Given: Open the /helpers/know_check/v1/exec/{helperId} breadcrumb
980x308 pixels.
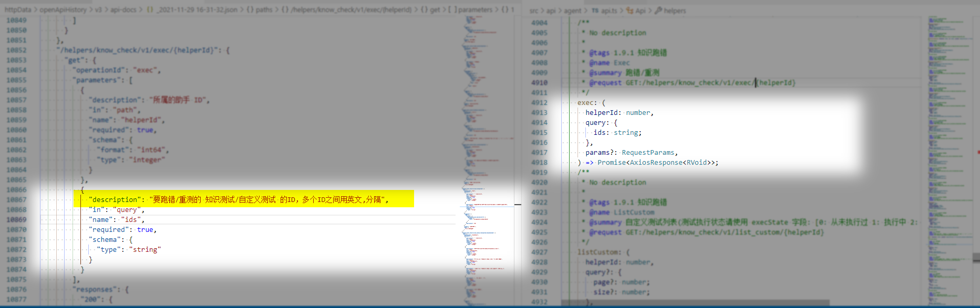Looking at the screenshot, I should (351, 9).
